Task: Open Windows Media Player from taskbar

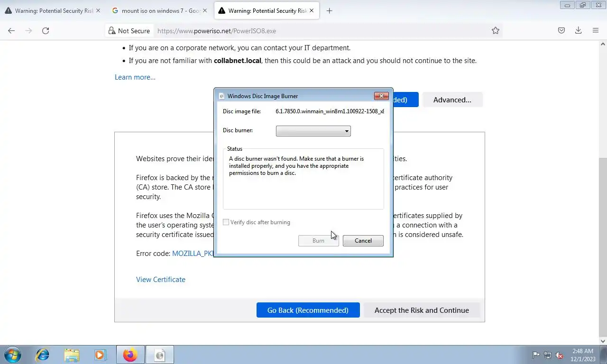Action: [x=100, y=355]
